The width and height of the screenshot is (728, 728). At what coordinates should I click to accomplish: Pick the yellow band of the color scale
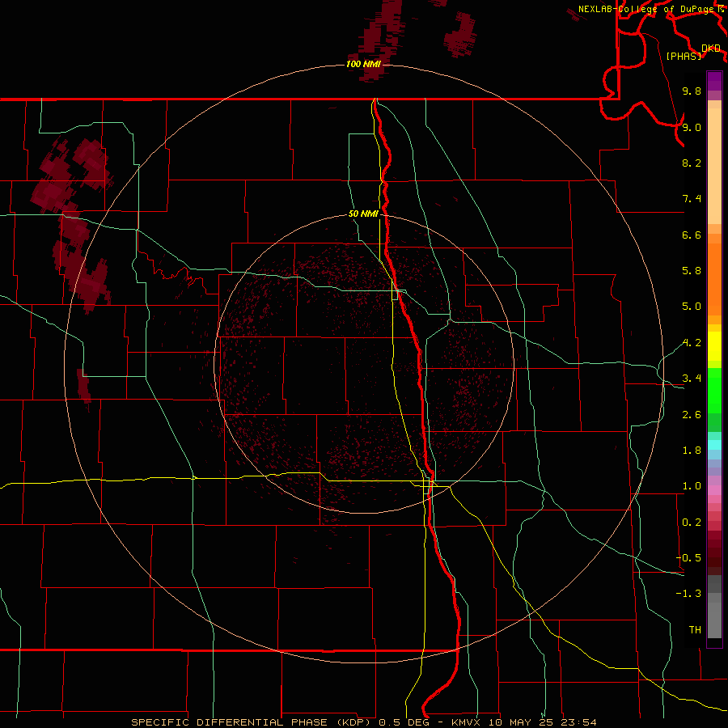pos(714,346)
